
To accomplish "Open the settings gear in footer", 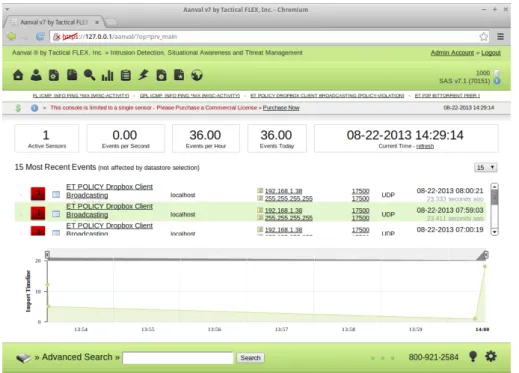I will pyautogui.click(x=491, y=356).
